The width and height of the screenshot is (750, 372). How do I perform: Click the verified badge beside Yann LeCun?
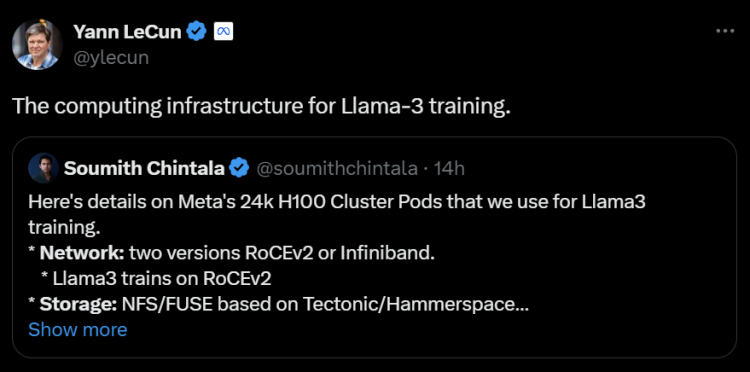coord(196,32)
